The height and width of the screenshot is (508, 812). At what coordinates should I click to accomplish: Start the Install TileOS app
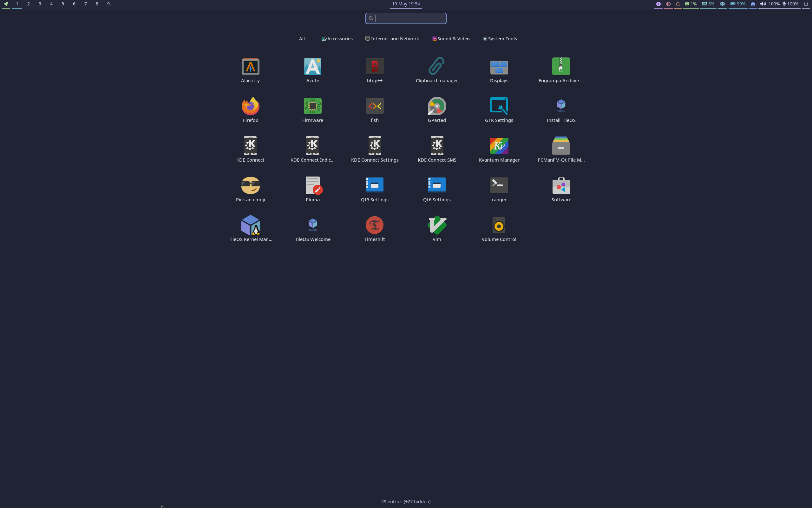tap(561, 110)
